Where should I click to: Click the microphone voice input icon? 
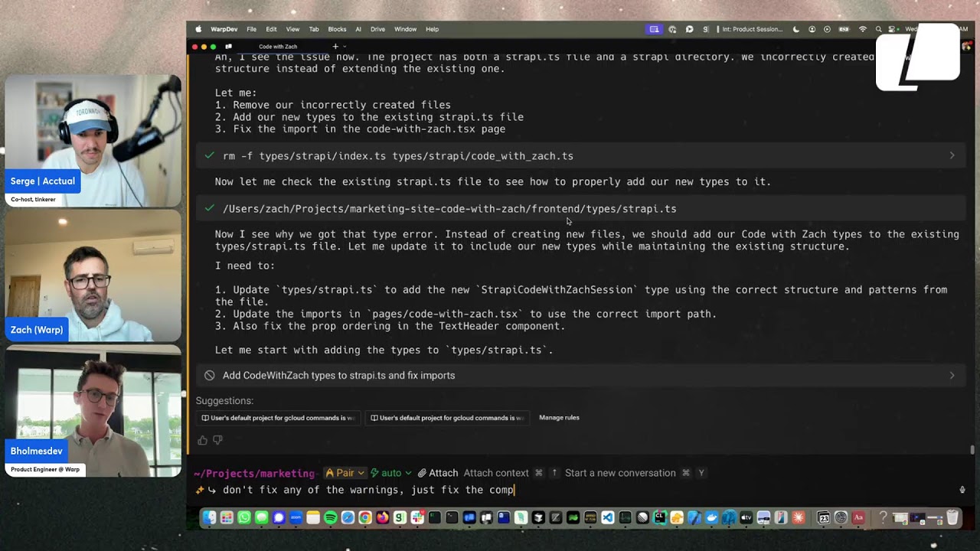[x=962, y=490]
